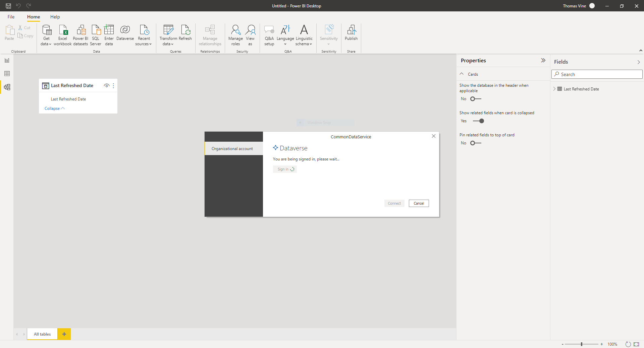This screenshot has height=348, width=644.
Task: Switch to Data view in sidebar
Action: click(7, 74)
